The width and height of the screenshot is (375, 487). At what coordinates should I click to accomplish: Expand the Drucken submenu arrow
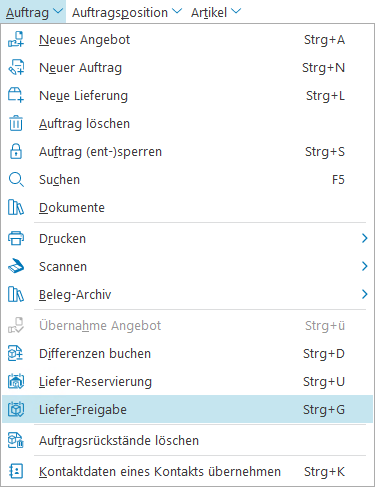coord(364,238)
